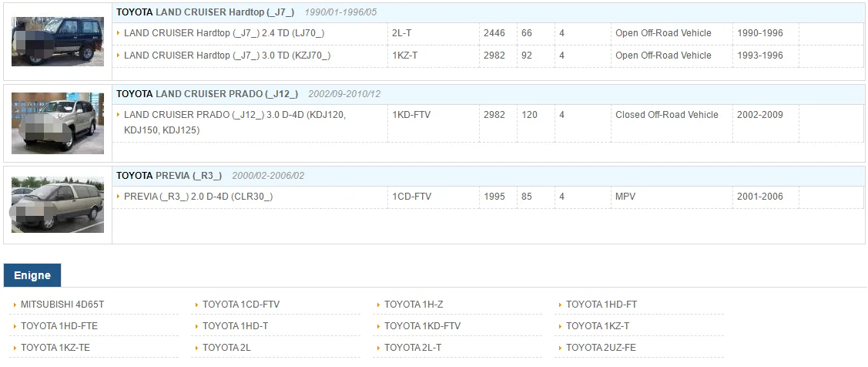Screen dimensions: 868x367
Task: Click arrow bullet beside Hardtop 2.4 TD
Action: tap(119, 32)
